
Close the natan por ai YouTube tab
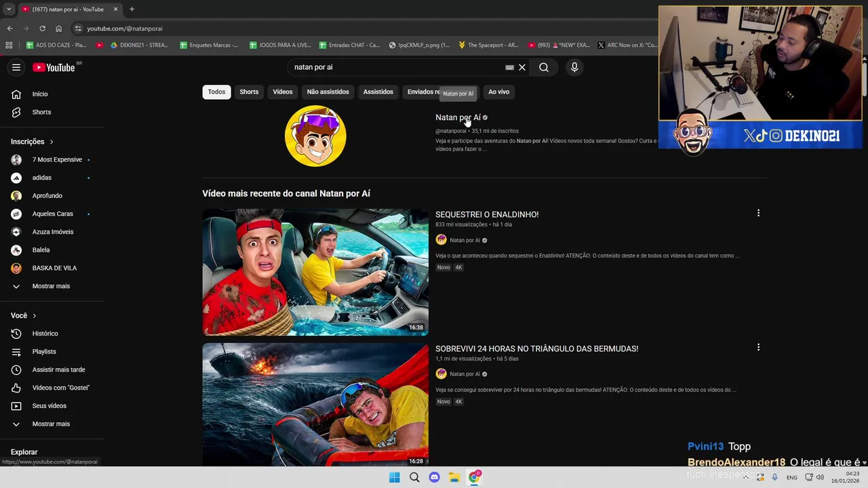pos(115,9)
